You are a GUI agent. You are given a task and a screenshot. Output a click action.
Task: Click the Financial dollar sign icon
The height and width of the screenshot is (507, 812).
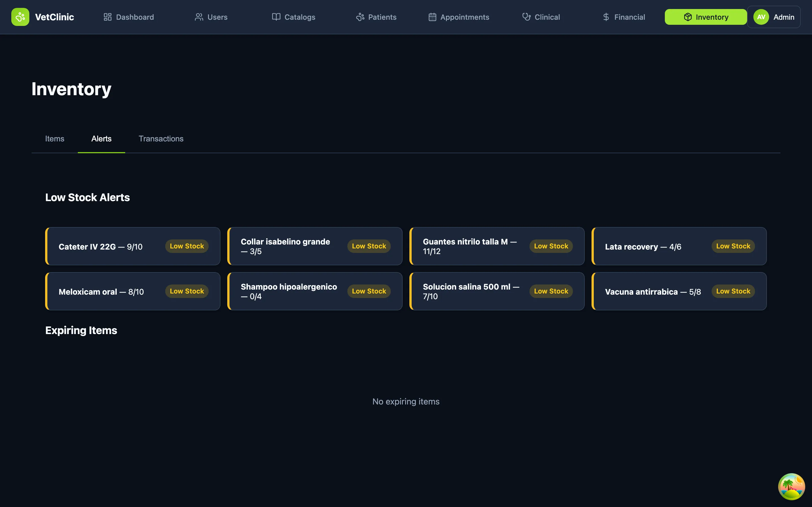pos(606,17)
